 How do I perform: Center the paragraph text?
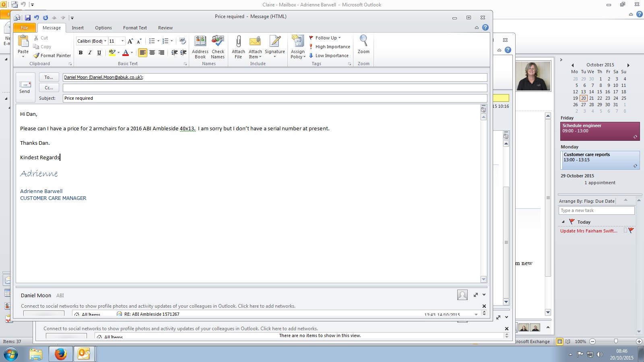[x=152, y=53]
